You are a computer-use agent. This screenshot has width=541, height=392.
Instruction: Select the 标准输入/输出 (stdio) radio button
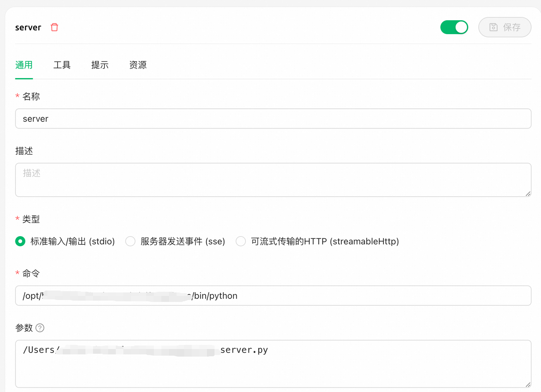[x=20, y=241]
